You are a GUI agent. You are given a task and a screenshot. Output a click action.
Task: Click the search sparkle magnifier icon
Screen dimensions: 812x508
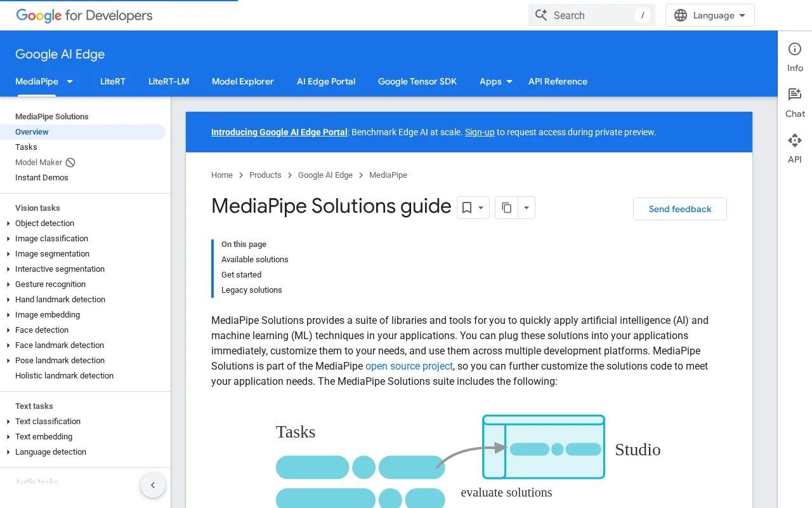tap(541, 15)
